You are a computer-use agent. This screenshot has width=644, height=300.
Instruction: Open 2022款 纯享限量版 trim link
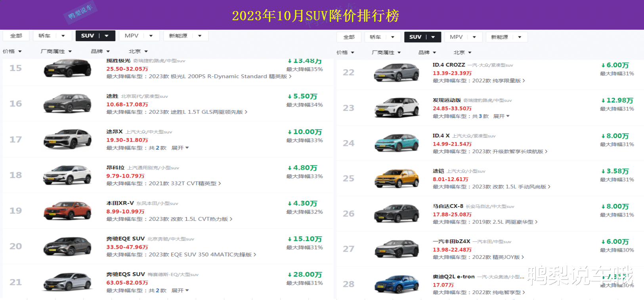[499, 81]
